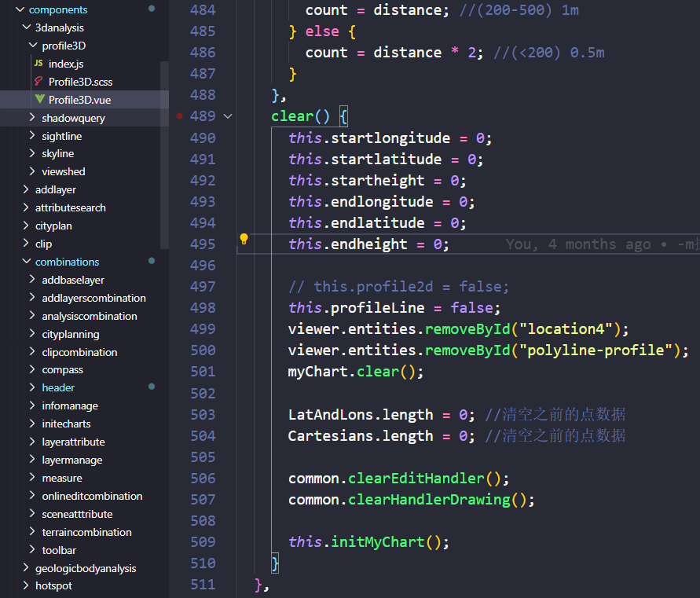700x598 pixels.
Task: Click the "polyline-profile" string on line 500
Action: 596,350
